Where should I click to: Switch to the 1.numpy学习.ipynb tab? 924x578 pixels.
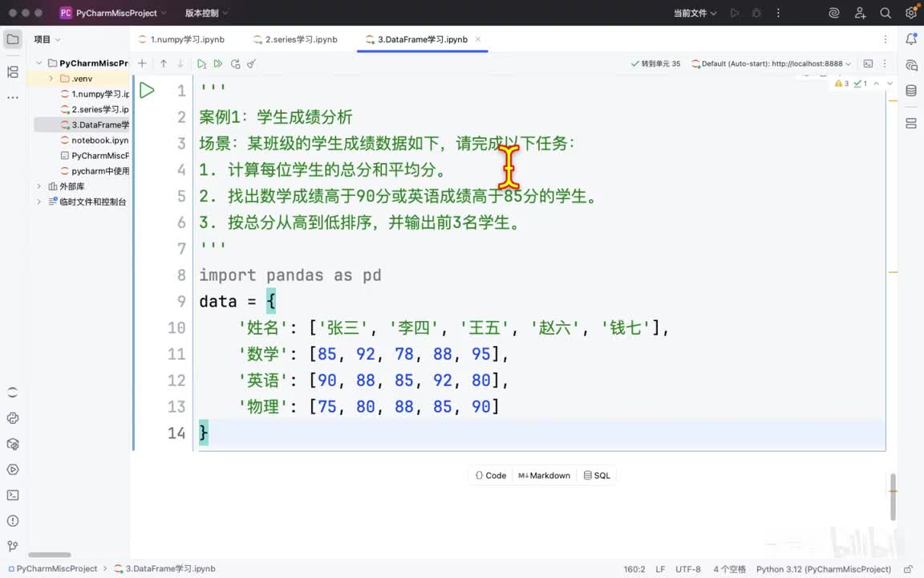(x=181, y=39)
